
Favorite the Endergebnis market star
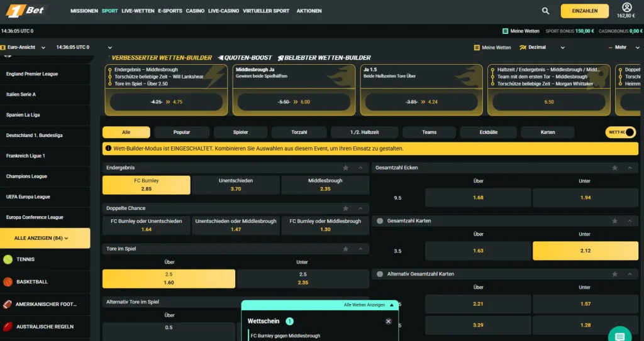345,168
